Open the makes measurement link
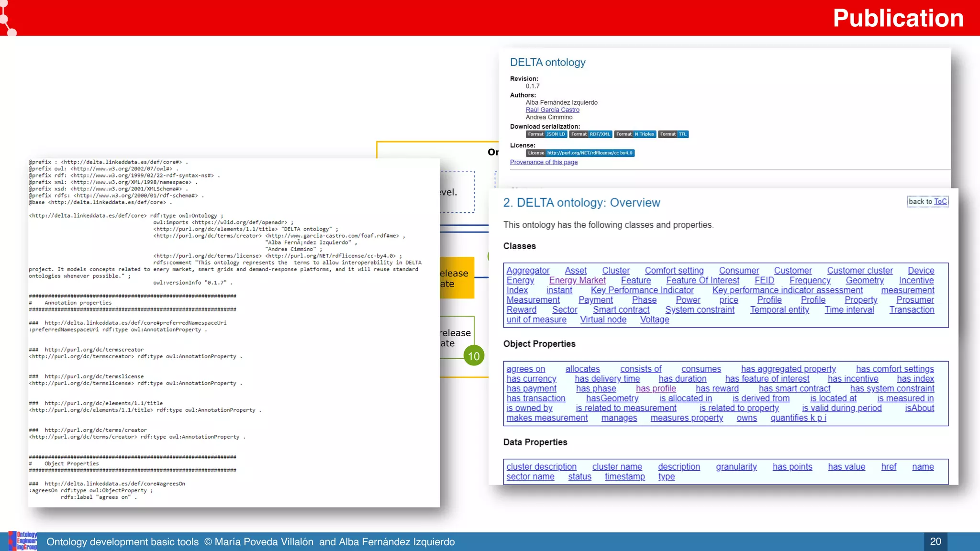 click(x=547, y=418)
